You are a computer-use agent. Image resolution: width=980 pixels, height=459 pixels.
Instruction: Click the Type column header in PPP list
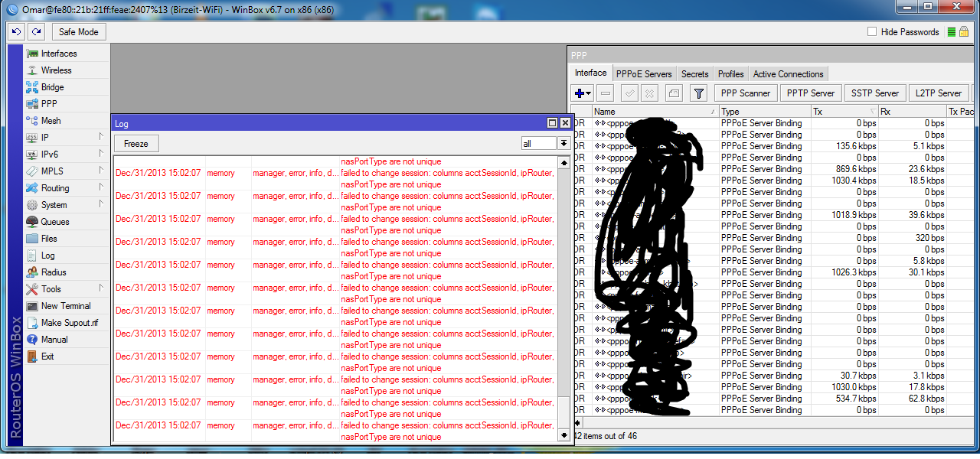[x=765, y=112]
